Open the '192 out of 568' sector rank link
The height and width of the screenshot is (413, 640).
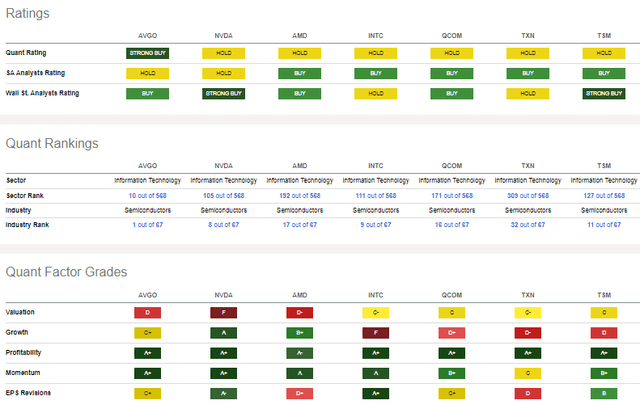300,195
